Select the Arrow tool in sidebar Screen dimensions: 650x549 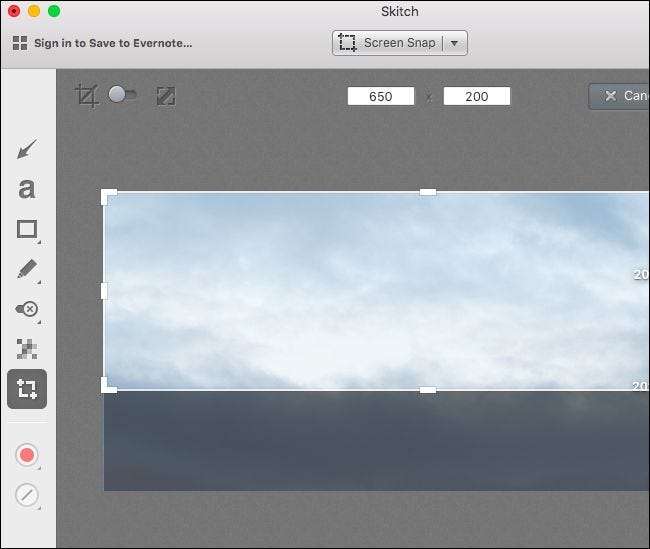pos(27,150)
